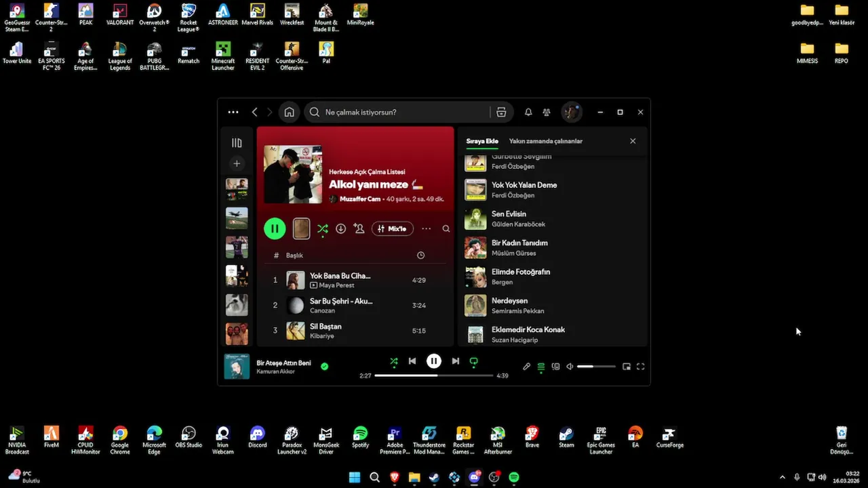Adjust the Spotify volume slider
This screenshot has width=868, height=488.
596,367
